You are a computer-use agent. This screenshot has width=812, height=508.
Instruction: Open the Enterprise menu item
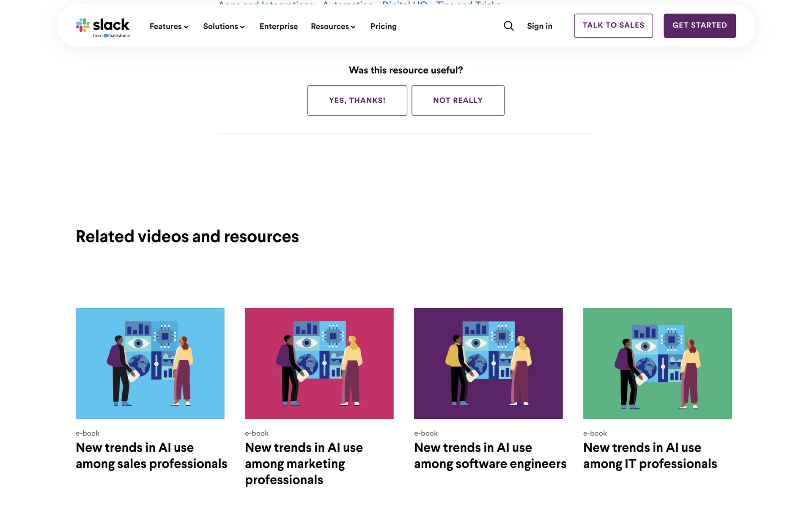click(278, 26)
